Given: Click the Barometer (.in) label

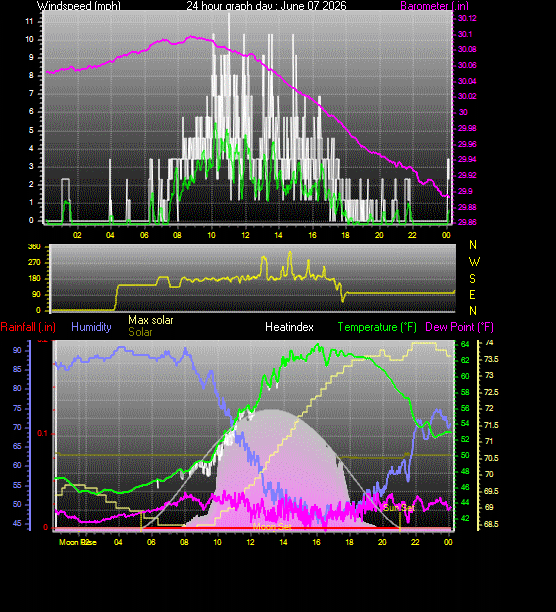Looking at the screenshot, I should [434, 5].
